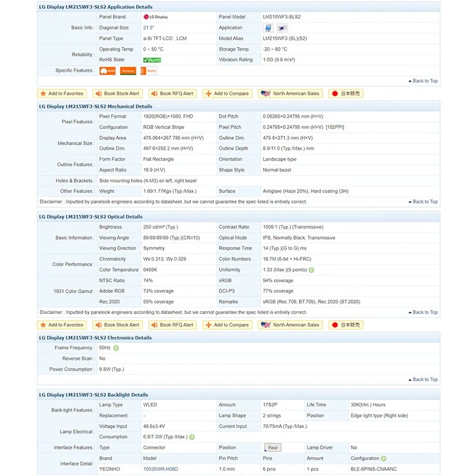Select the life time 30K(Min.) Hours value

pyautogui.click(x=368, y=405)
